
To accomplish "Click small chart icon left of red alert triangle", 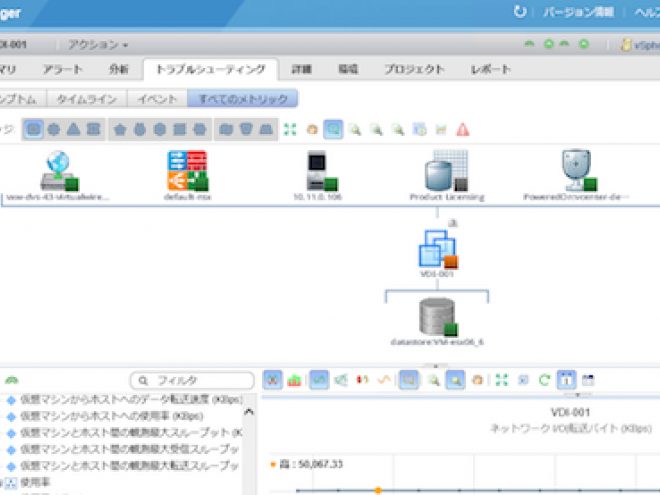I will tap(441, 129).
